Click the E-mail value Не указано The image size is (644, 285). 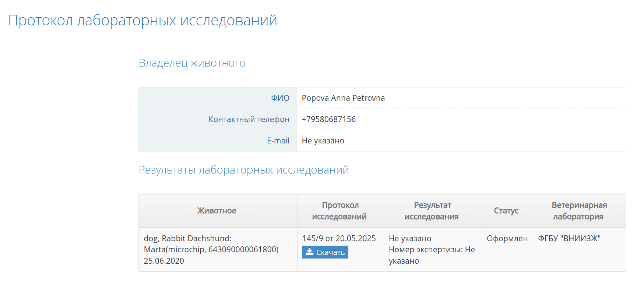323,140
